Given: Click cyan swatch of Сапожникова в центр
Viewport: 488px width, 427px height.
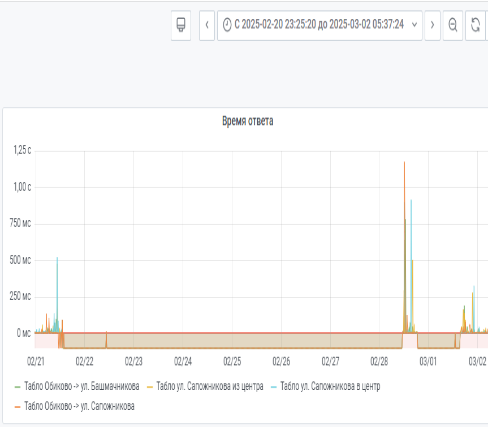Looking at the screenshot, I should 274,387.
